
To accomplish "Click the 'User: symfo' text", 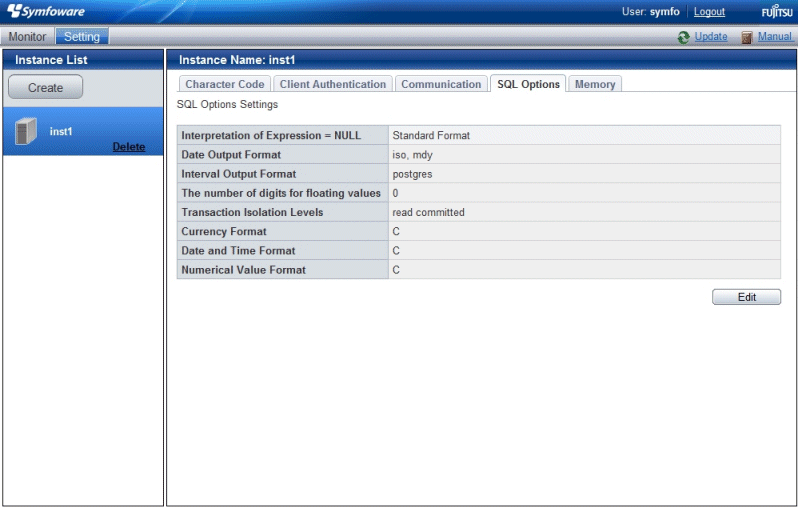I will point(650,12).
